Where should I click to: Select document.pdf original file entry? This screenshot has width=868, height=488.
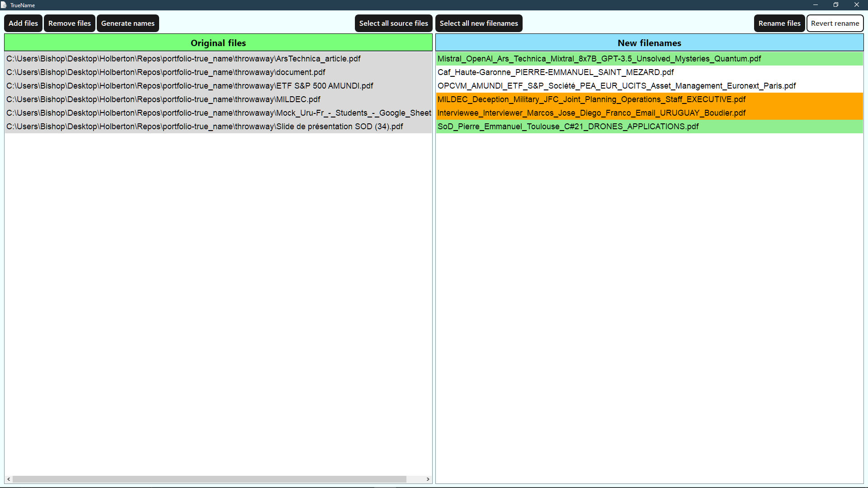coord(167,71)
